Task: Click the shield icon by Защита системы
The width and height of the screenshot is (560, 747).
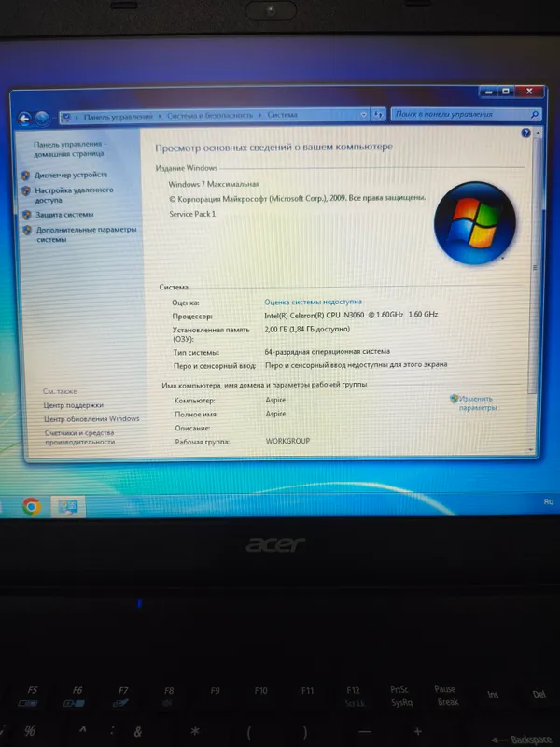Action: point(27,215)
